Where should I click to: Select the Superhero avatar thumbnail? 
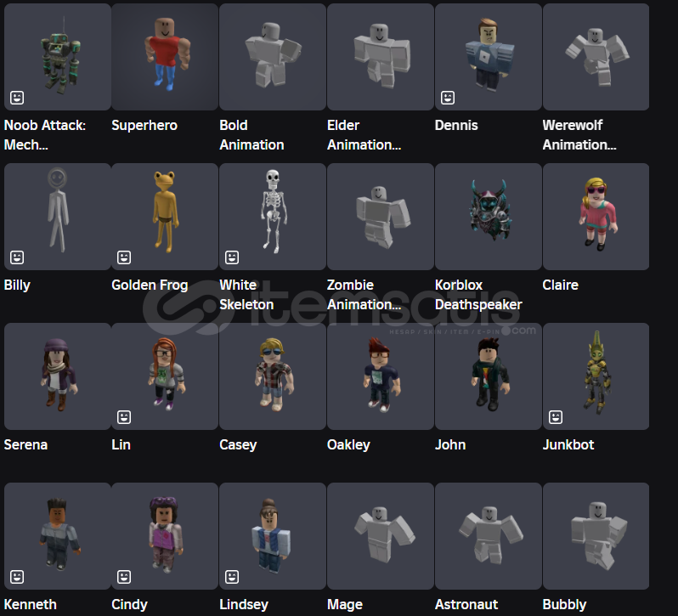(x=165, y=57)
